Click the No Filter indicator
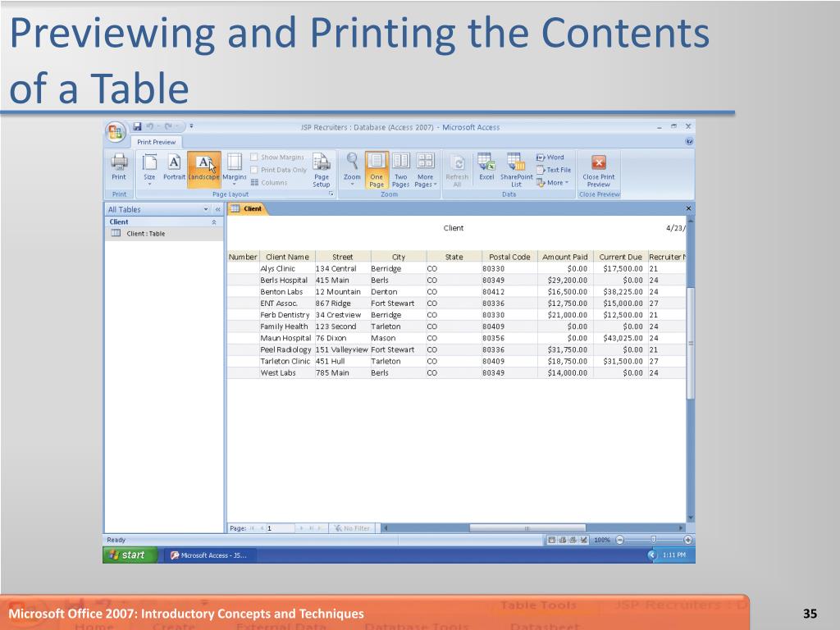The height and width of the screenshot is (630, 840). pyautogui.click(x=352, y=528)
